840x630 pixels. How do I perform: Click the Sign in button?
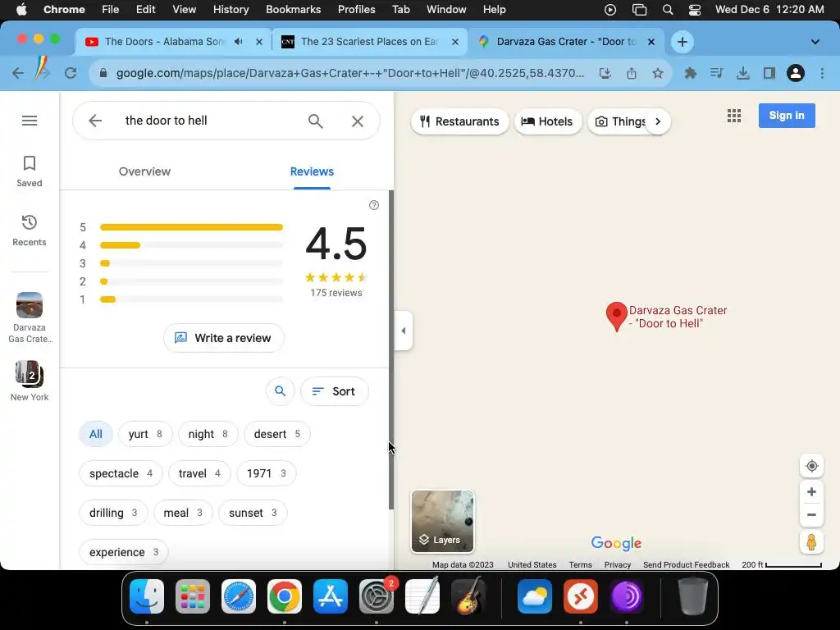pos(787,116)
